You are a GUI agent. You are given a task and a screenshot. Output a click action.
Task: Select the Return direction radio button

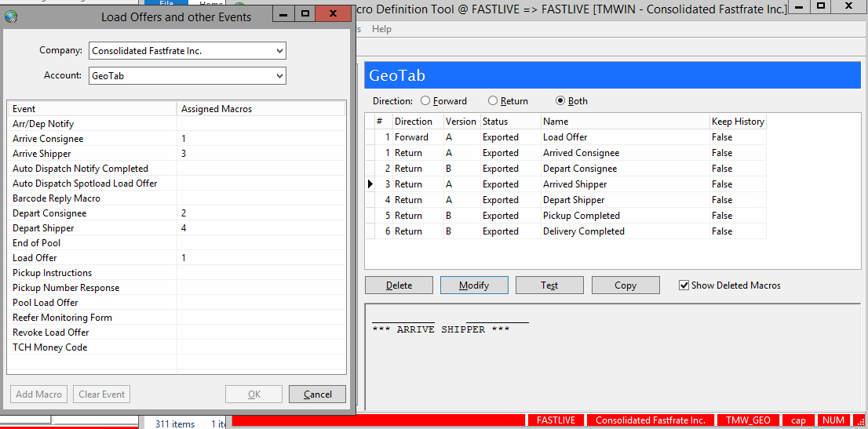(x=493, y=101)
